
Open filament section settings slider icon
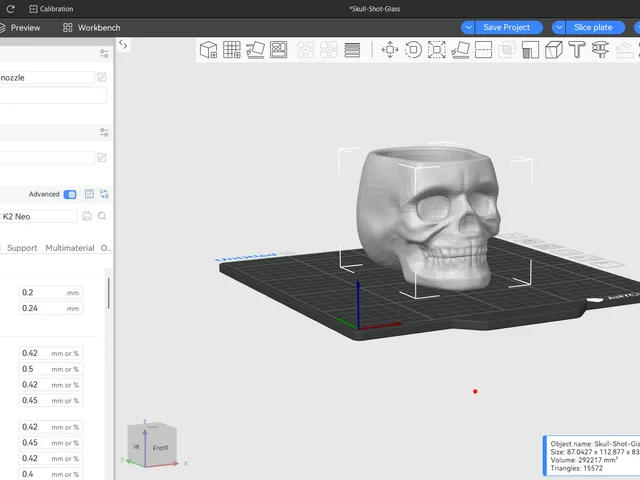point(104,132)
